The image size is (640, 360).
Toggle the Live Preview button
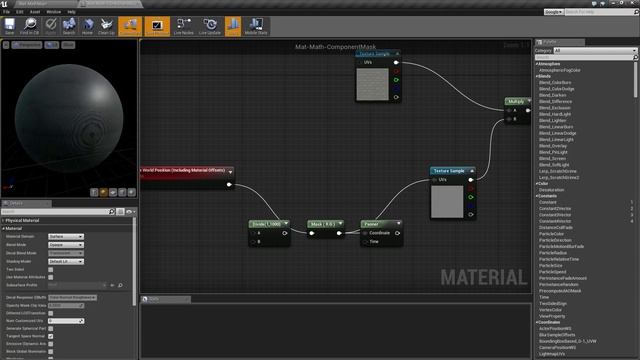tap(157, 26)
